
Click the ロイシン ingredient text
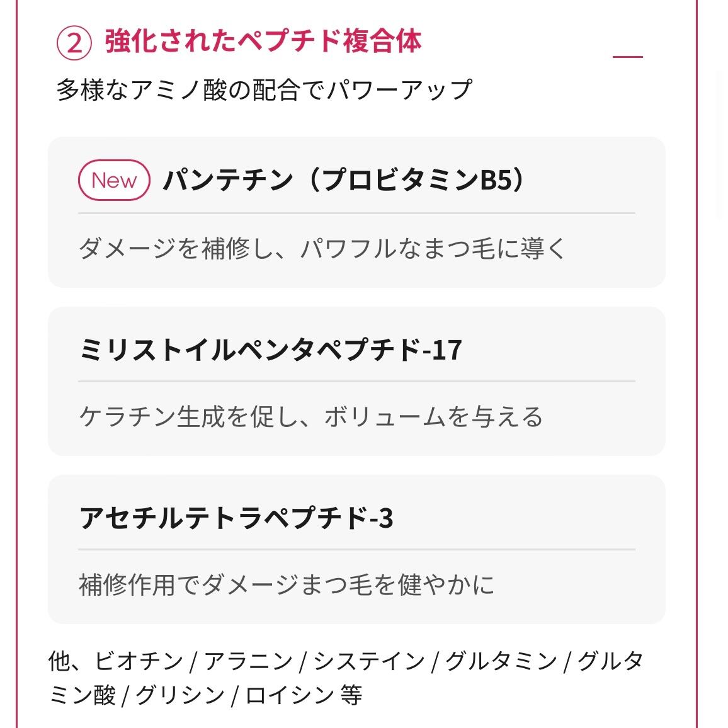click(x=290, y=695)
